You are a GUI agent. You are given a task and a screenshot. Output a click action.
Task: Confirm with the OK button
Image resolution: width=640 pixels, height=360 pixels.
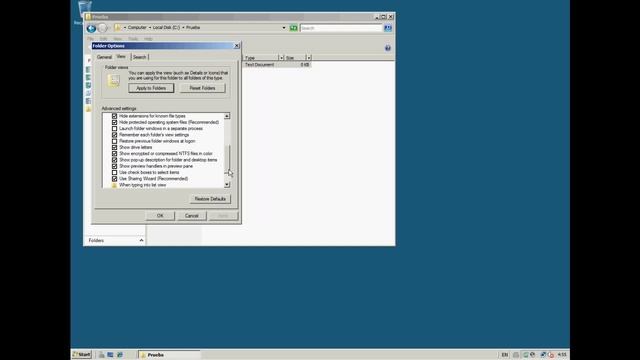(x=160, y=216)
